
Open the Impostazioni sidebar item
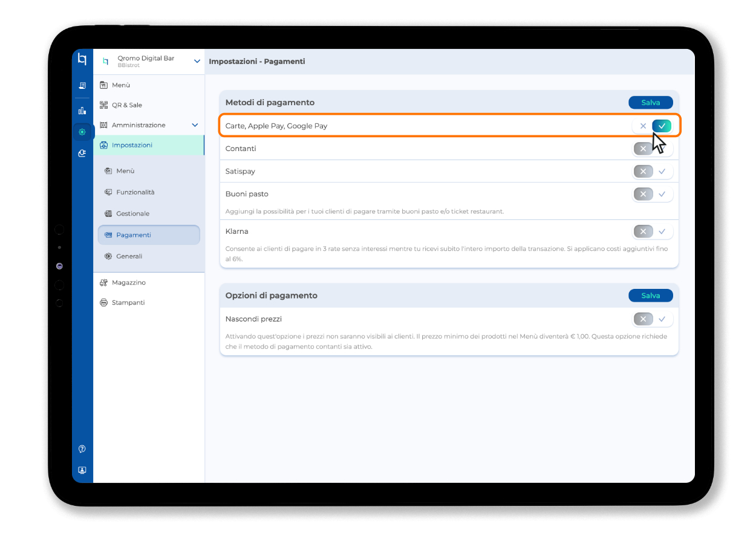click(x=149, y=145)
